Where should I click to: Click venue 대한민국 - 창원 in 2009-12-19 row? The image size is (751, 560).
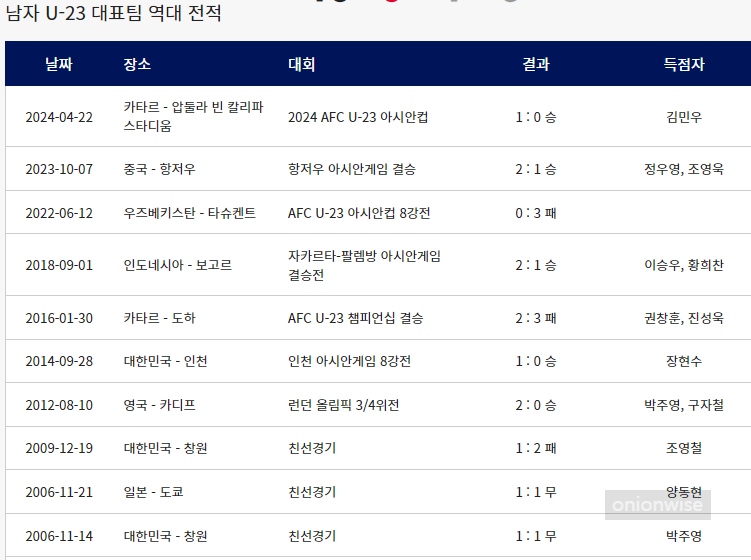(165, 448)
